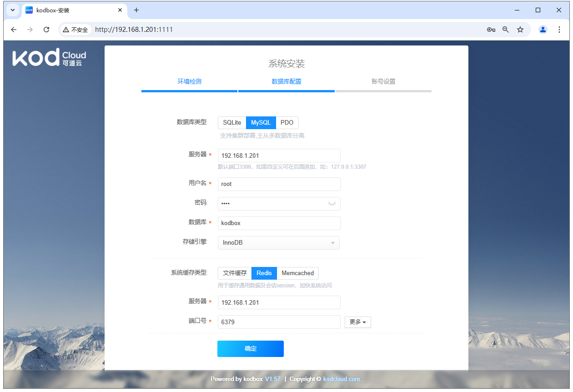Click the reload page icon
573x392 pixels.
click(x=46, y=29)
